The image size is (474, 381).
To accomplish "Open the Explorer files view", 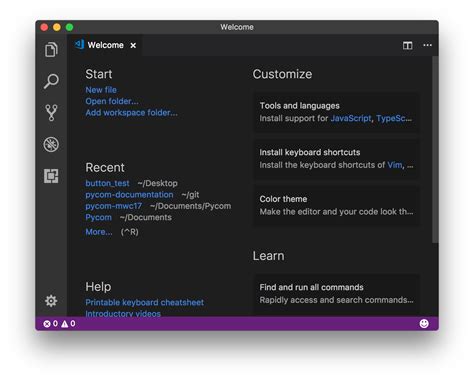I will click(x=51, y=50).
